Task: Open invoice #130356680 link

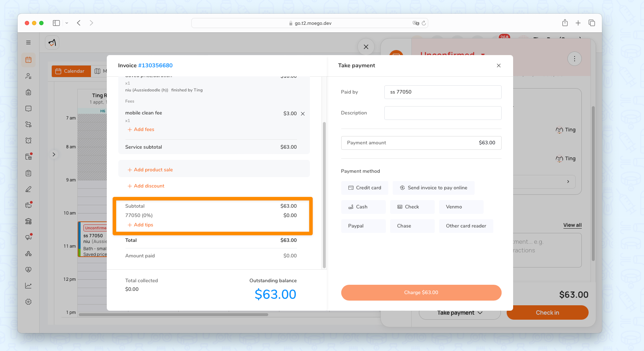Action: pyautogui.click(x=155, y=66)
